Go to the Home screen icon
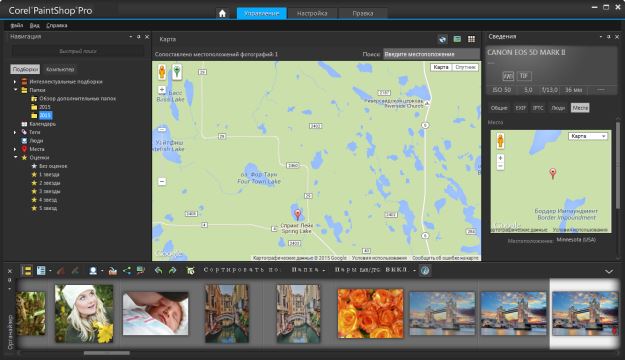The image size is (625, 360). [222, 13]
